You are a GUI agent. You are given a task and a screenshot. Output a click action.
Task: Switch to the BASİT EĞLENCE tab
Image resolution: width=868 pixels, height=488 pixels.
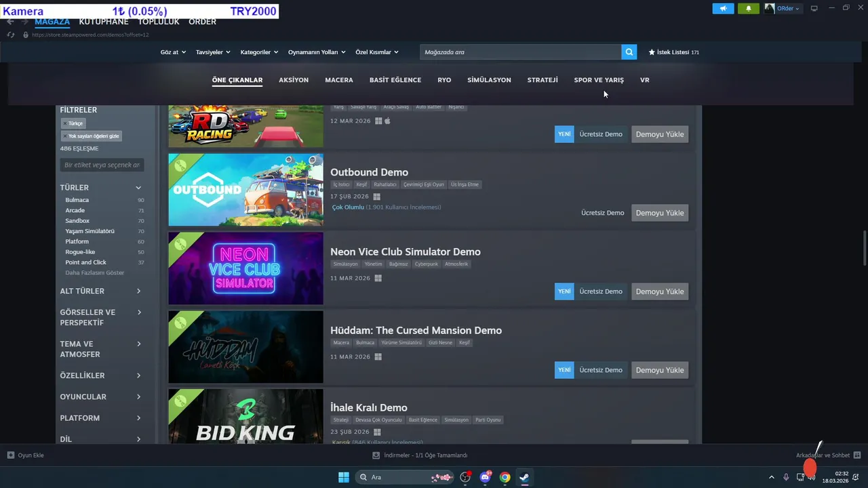click(395, 80)
